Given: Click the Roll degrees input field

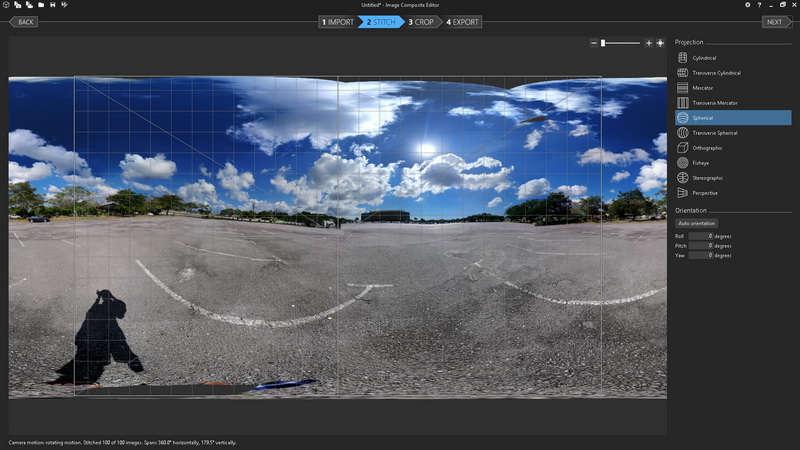Looking at the screenshot, I should [x=701, y=236].
